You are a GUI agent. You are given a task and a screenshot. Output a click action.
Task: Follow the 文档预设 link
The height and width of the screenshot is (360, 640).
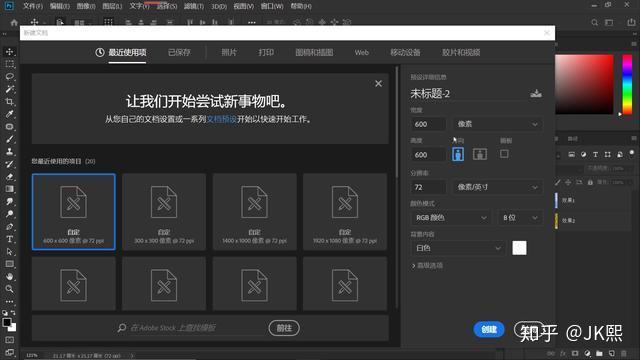[222, 119]
